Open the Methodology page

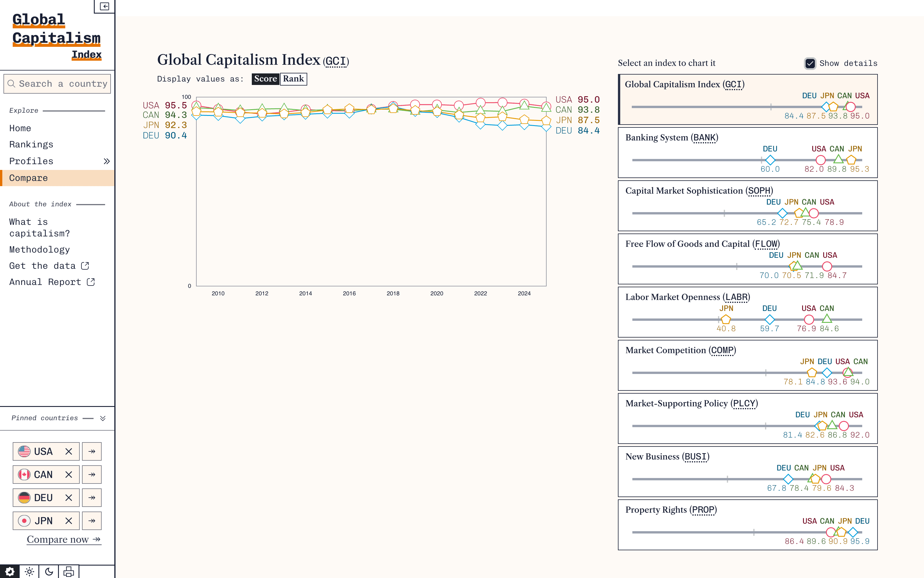[39, 250]
